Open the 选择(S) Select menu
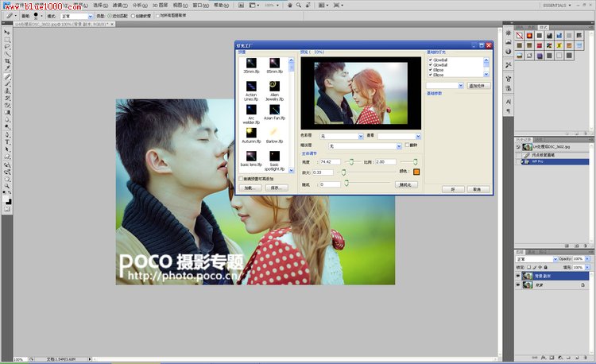This screenshot has width=596, height=364. [x=100, y=6]
